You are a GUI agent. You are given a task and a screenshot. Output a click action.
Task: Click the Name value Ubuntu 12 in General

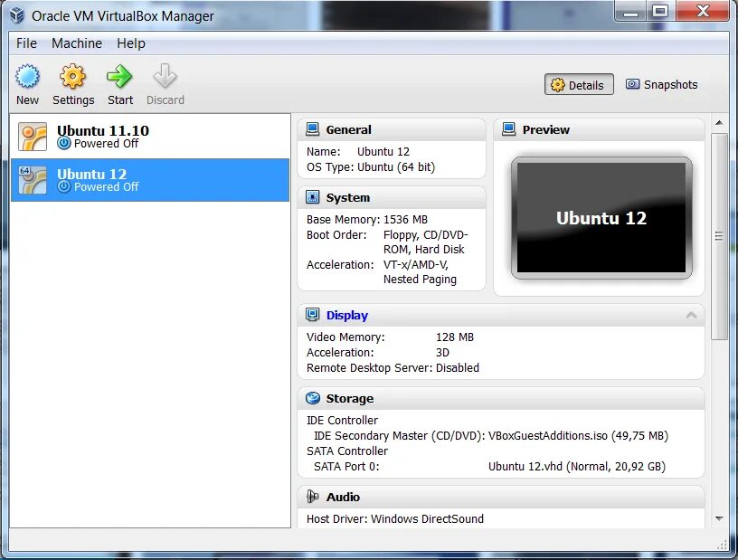(x=383, y=152)
